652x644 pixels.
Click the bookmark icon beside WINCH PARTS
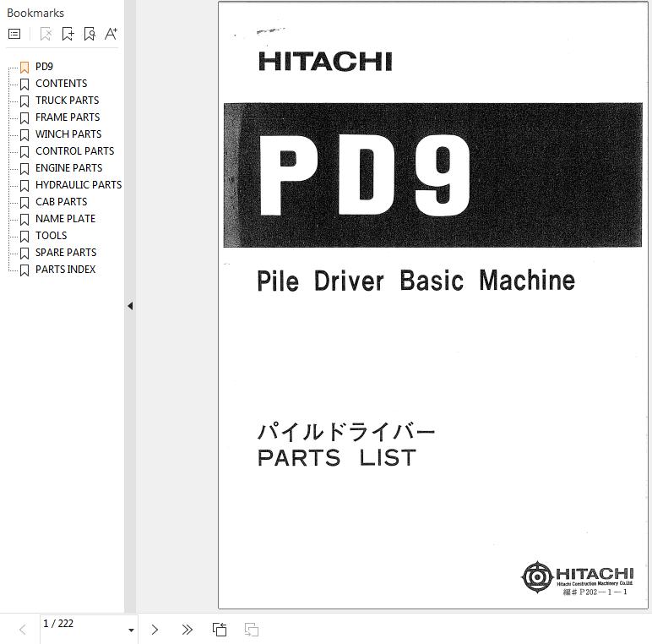pos(24,134)
